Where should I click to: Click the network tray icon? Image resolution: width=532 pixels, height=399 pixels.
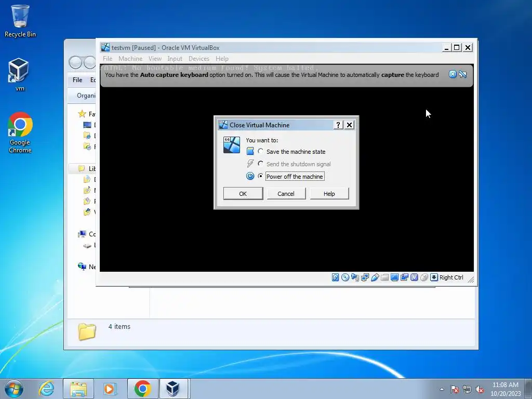[x=467, y=389]
